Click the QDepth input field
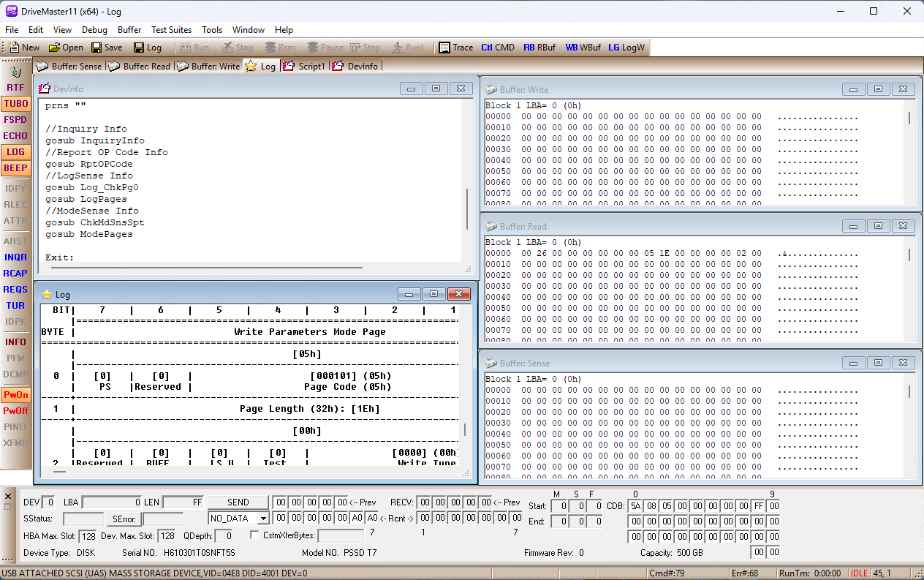Screen dimensions: 924x580 tap(224, 536)
